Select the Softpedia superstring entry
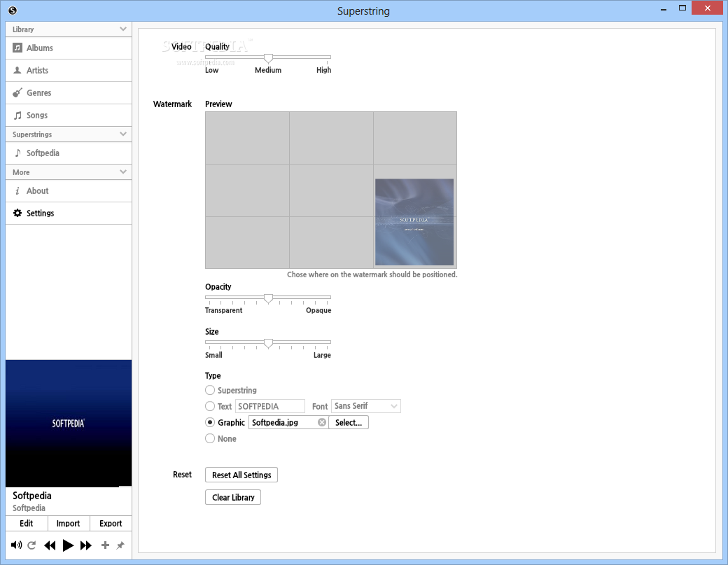This screenshot has height=565, width=728. click(69, 153)
